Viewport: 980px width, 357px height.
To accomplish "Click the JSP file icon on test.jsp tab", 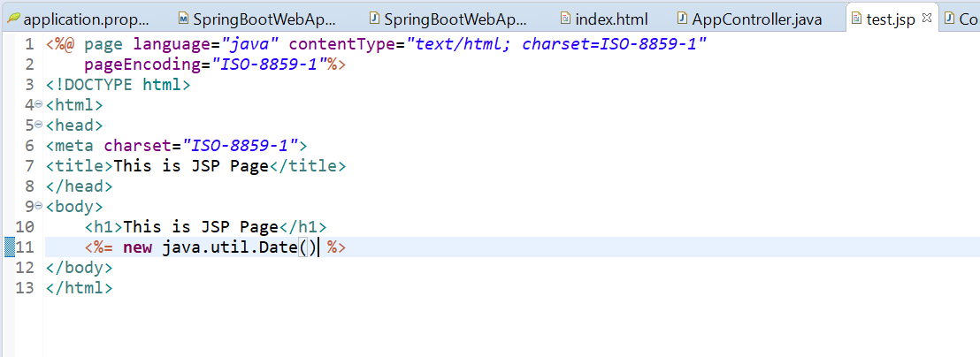I will click(857, 19).
